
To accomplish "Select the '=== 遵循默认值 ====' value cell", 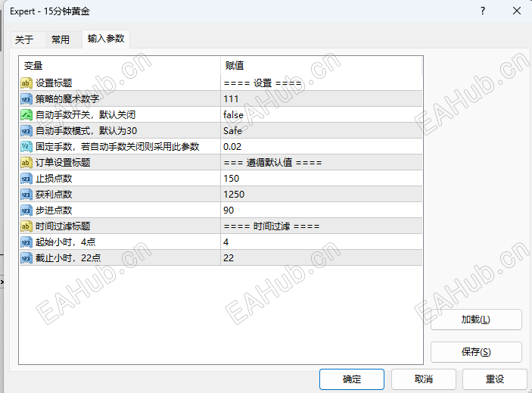I will [322, 163].
